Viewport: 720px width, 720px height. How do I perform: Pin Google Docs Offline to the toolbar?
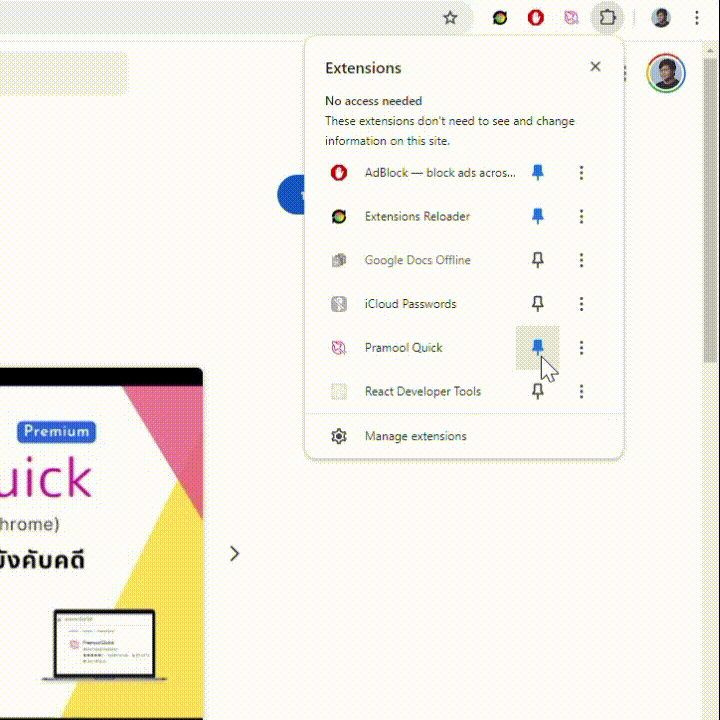538,260
